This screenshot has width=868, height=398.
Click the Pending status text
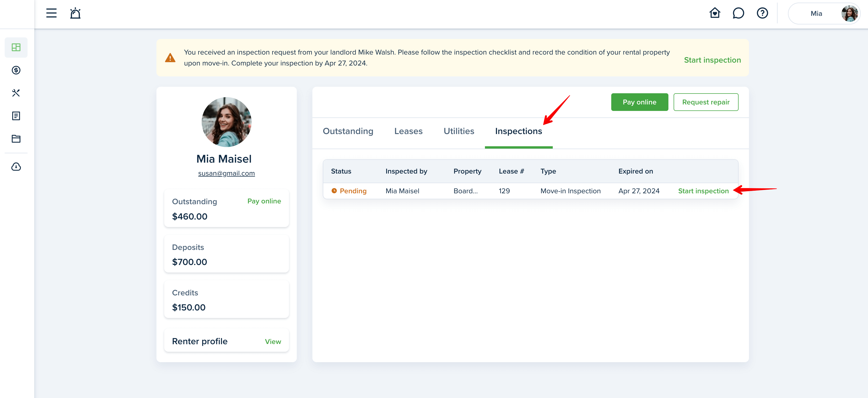click(353, 191)
